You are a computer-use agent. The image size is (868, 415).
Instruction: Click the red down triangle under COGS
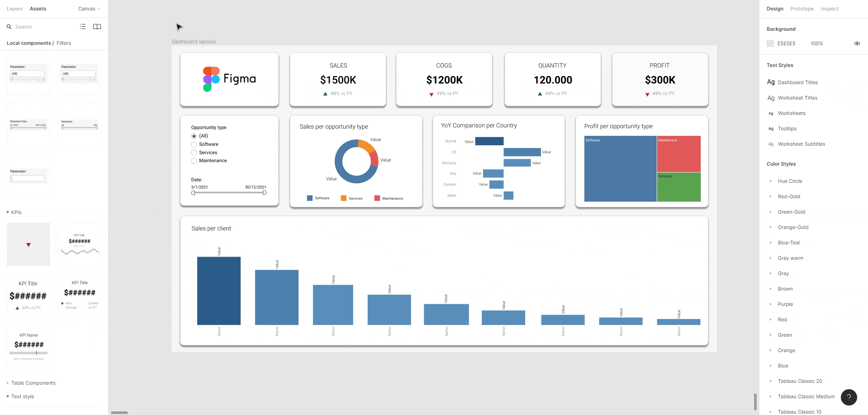pos(432,95)
